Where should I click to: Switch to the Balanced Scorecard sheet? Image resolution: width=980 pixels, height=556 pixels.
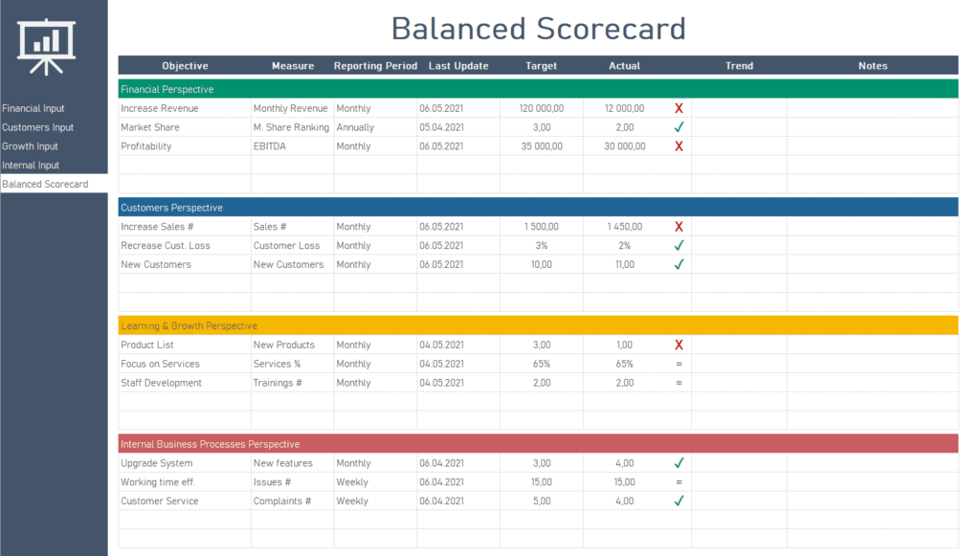45,183
